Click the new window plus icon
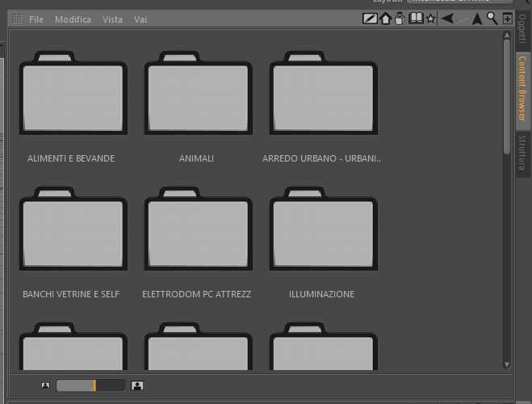Screen dimensions: 532x404 pyautogui.click(x=507, y=19)
